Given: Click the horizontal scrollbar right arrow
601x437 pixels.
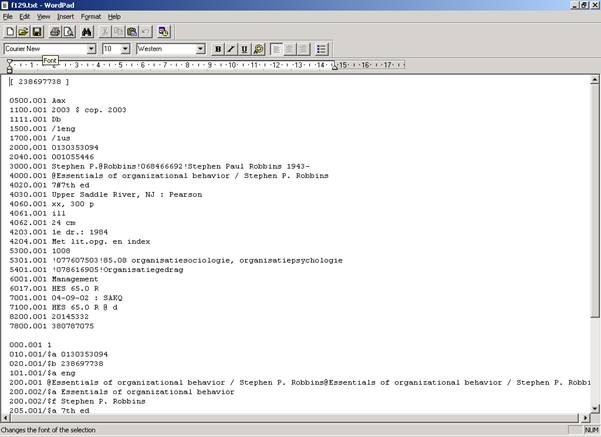Looking at the screenshot, I should point(585,418).
